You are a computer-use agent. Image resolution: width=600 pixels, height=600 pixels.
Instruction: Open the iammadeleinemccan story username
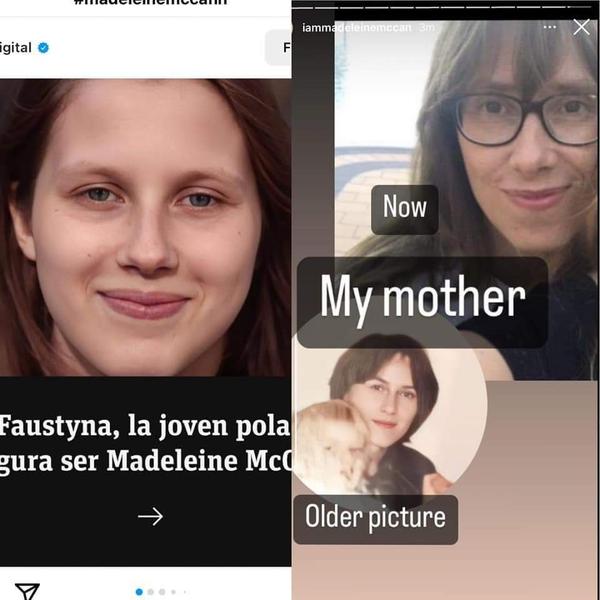357,28
